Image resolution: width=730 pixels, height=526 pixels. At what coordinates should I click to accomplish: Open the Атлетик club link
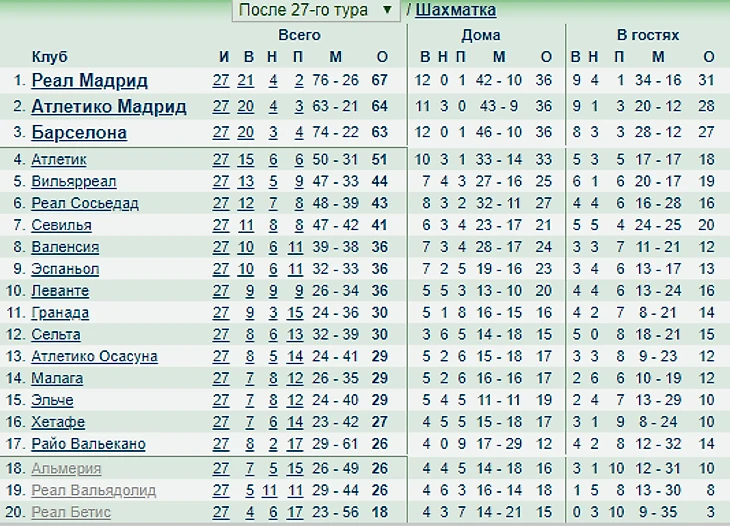[59, 160]
